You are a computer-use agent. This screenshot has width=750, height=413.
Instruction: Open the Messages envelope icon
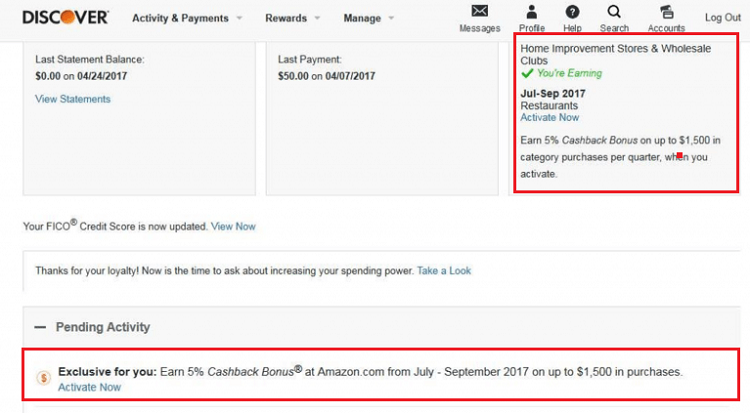tap(479, 11)
